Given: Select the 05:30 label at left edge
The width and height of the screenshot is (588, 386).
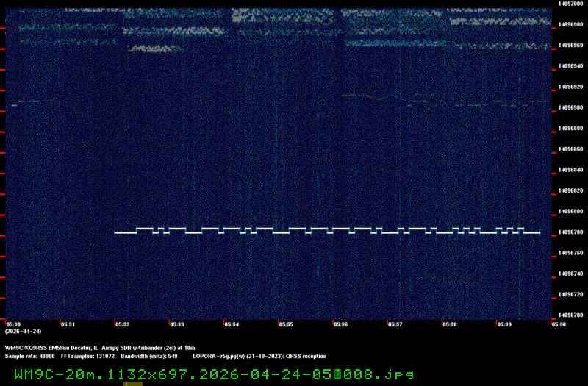Looking at the screenshot, I should point(13,324).
